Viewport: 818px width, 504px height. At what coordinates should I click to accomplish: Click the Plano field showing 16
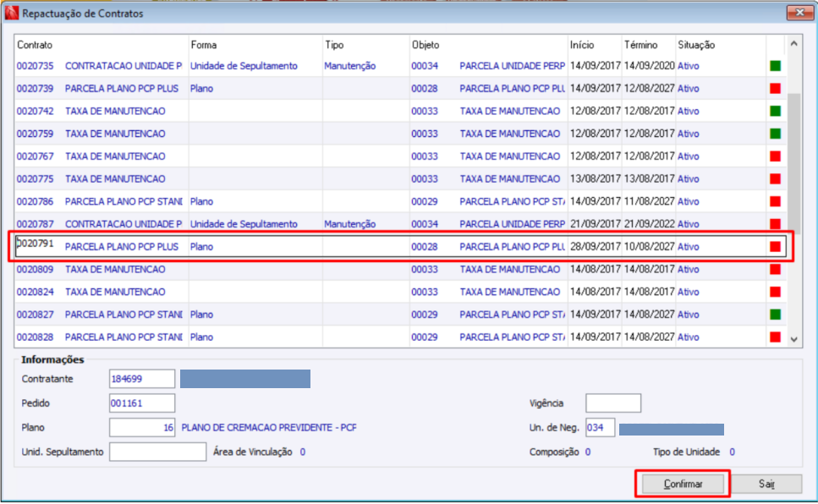click(142, 428)
